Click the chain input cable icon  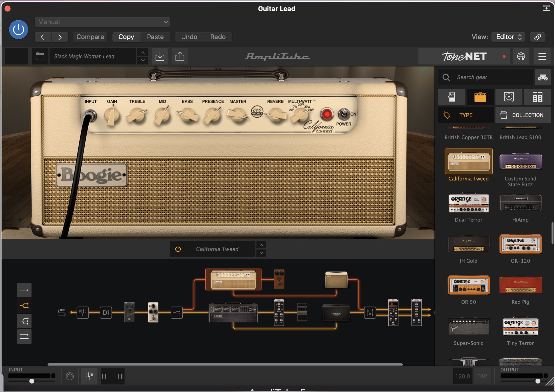tap(62, 313)
